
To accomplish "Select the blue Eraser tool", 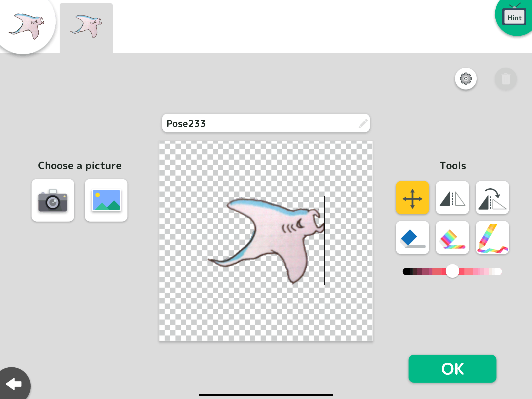I will tap(412, 238).
